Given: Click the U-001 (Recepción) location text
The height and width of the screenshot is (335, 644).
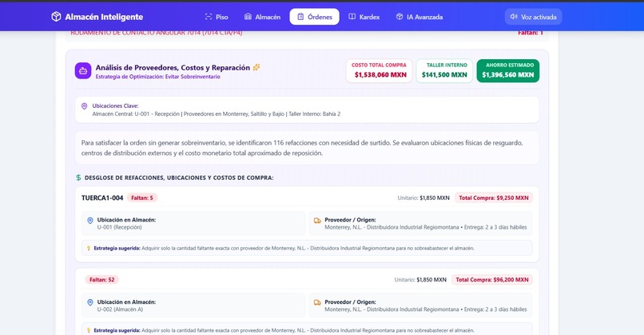Looking at the screenshot, I should 120,227.
